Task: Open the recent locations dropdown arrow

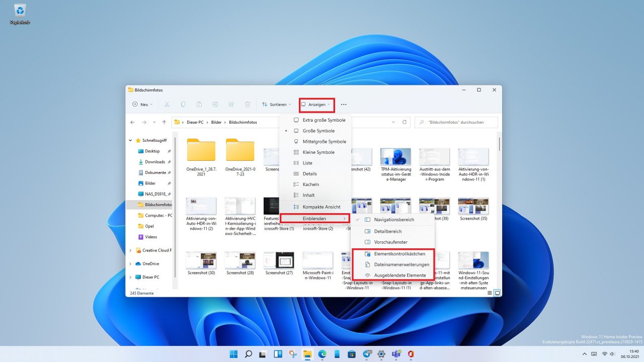Action: point(154,122)
